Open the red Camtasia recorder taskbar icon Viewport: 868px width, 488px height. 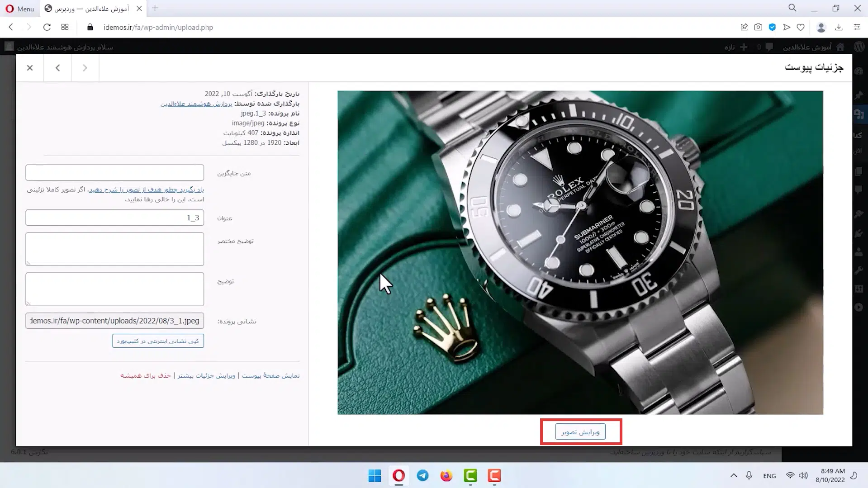494,476
